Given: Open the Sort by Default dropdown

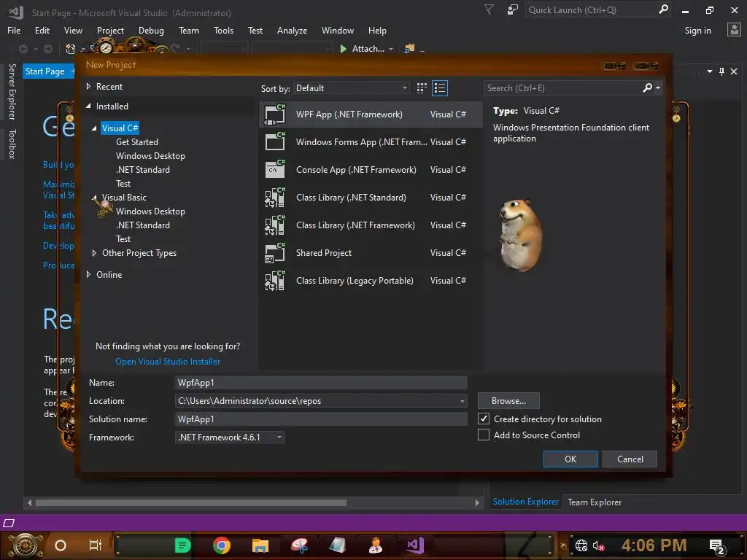Looking at the screenshot, I should pos(351,88).
